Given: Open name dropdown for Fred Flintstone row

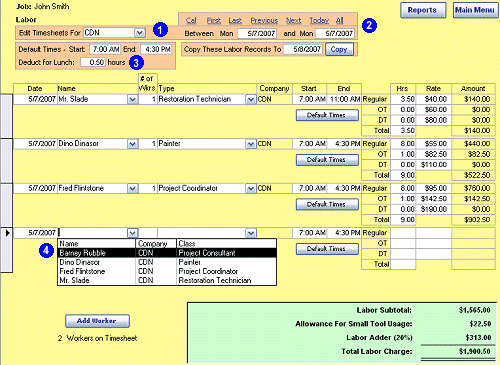Looking at the screenshot, I should tap(133, 189).
